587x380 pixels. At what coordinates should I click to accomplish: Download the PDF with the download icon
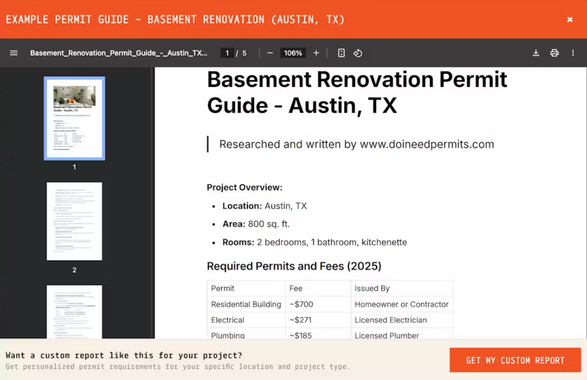pos(536,53)
